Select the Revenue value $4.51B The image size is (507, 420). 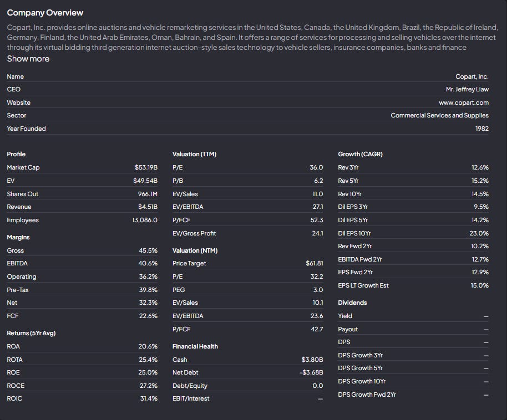pos(148,207)
